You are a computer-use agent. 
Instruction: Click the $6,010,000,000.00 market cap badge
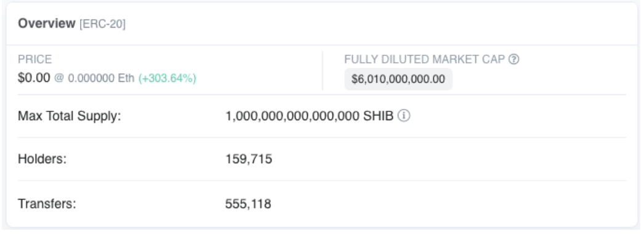coord(398,79)
